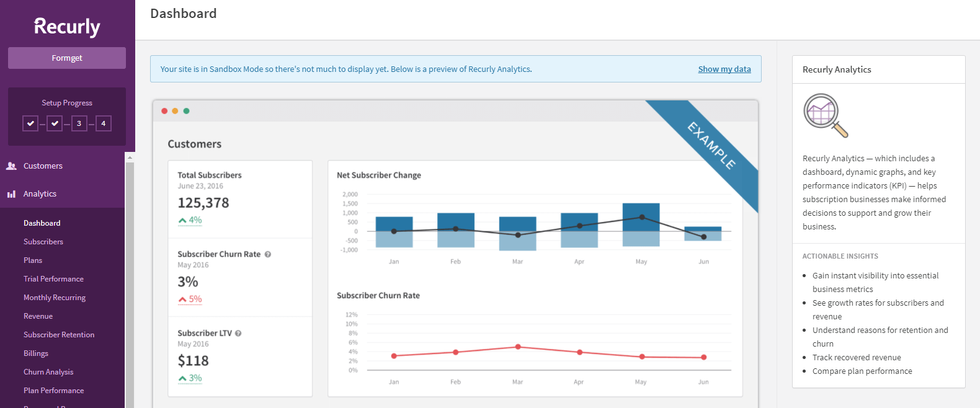980x408 pixels.
Task: Open Trial Performance report
Action: click(x=53, y=279)
